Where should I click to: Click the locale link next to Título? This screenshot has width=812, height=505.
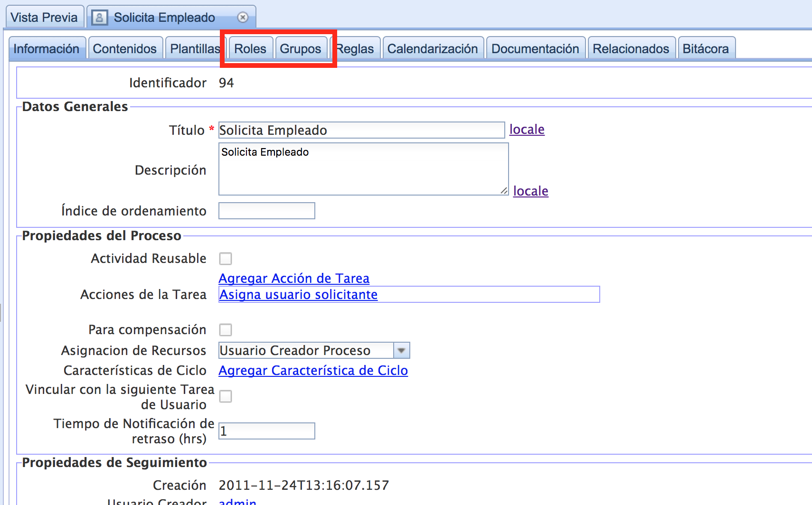point(527,130)
